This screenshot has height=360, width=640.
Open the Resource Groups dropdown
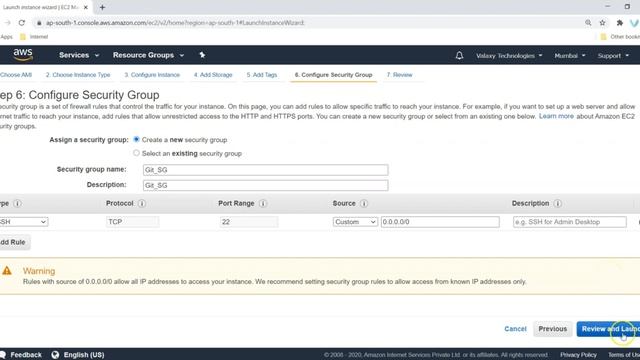tap(148, 55)
